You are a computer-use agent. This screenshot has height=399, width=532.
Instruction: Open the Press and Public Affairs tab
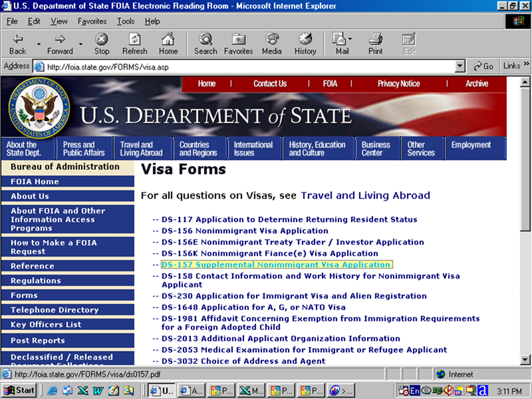84,148
